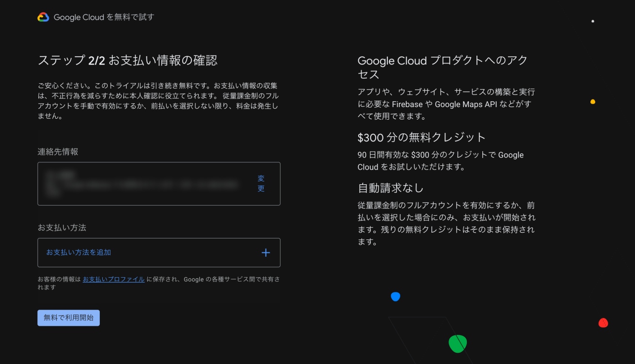
Task: Click the small yellow dot
Action: click(592, 102)
